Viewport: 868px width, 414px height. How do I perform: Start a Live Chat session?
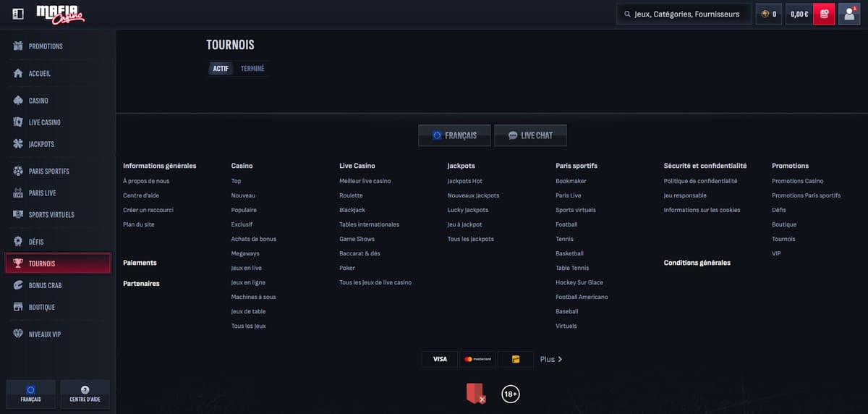[x=530, y=135]
